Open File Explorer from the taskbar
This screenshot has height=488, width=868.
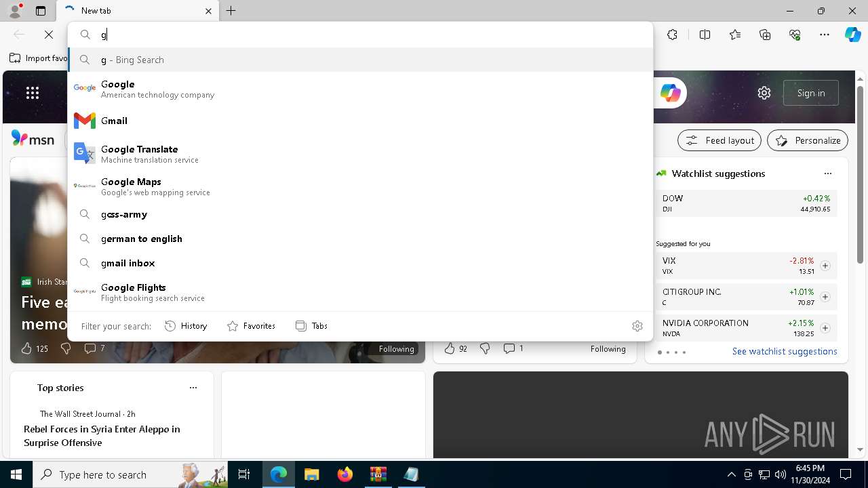(311, 474)
